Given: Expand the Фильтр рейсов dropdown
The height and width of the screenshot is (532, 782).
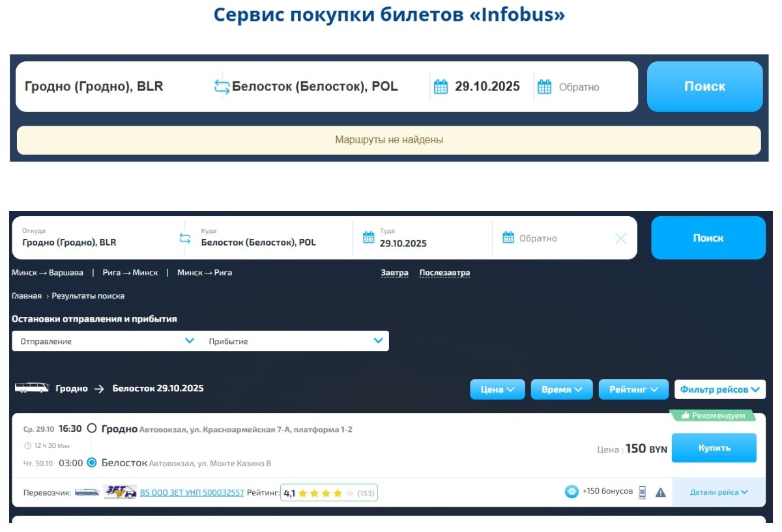Looking at the screenshot, I should pos(719,389).
